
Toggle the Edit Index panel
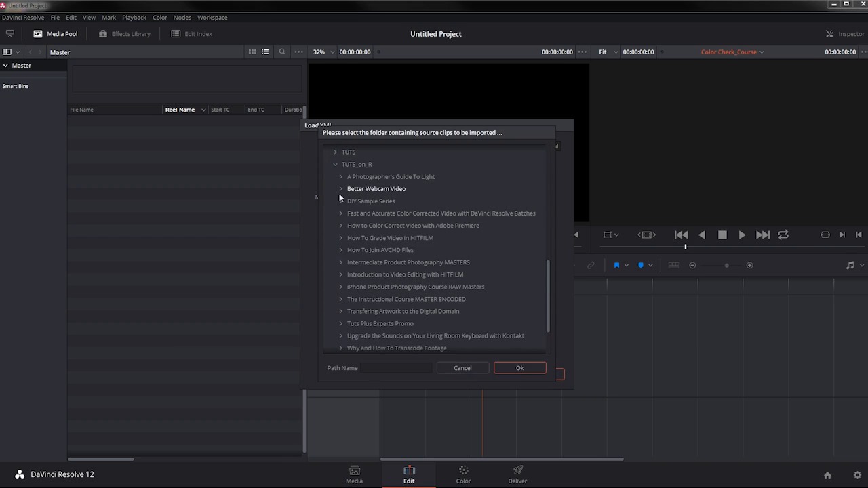click(x=191, y=34)
